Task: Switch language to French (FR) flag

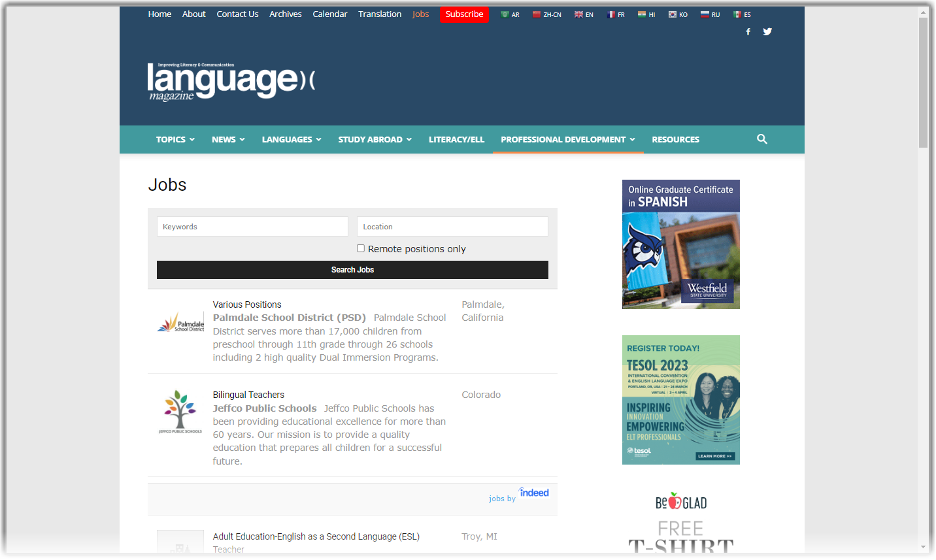Action: point(616,14)
